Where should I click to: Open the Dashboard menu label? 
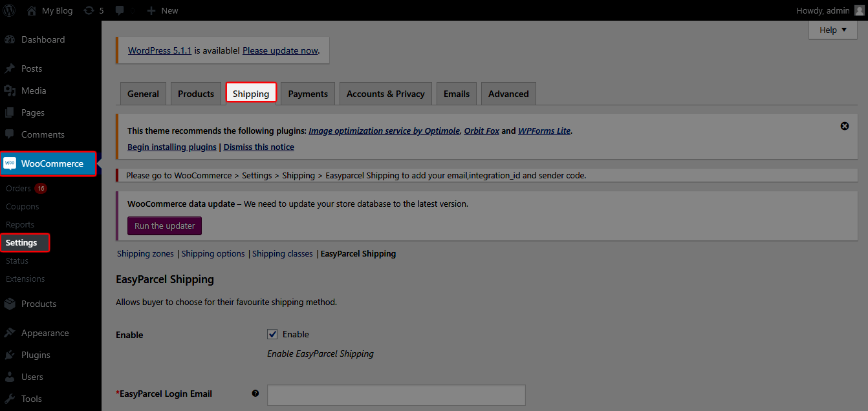pyautogui.click(x=43, y=39)
